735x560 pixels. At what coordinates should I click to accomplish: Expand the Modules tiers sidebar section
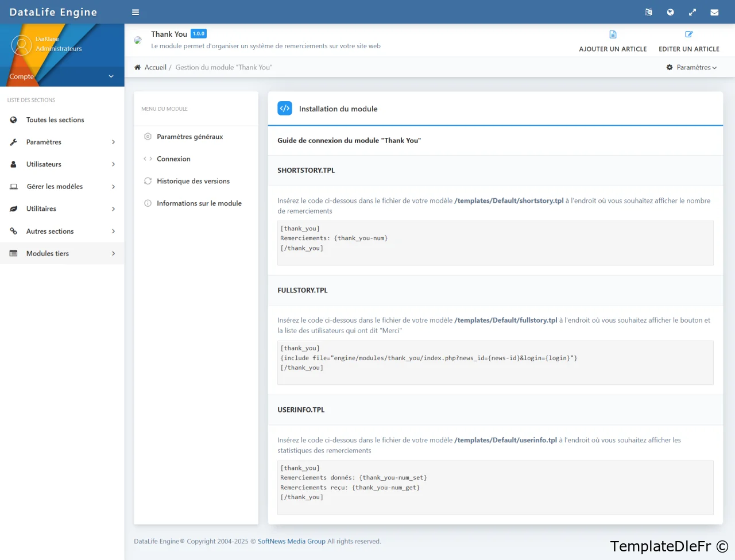click(62, 253)
